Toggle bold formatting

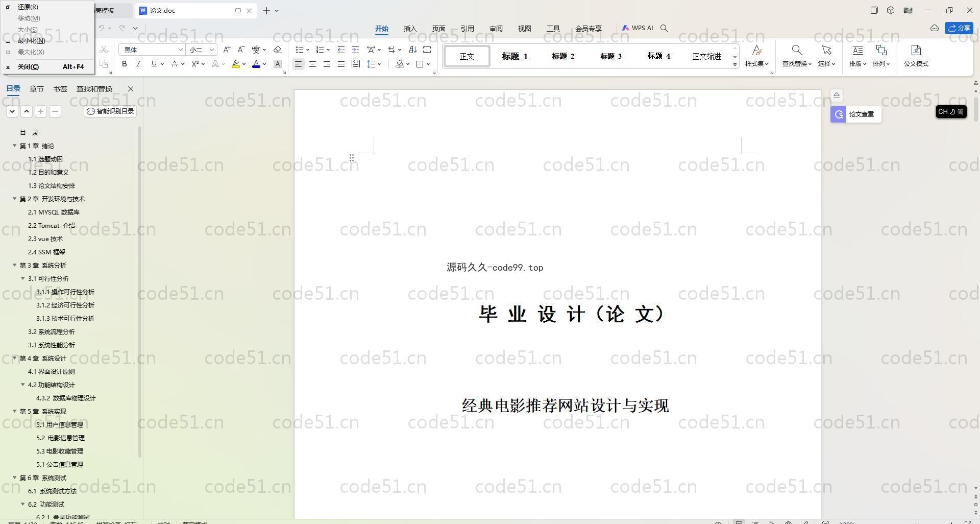pos(124,64)
